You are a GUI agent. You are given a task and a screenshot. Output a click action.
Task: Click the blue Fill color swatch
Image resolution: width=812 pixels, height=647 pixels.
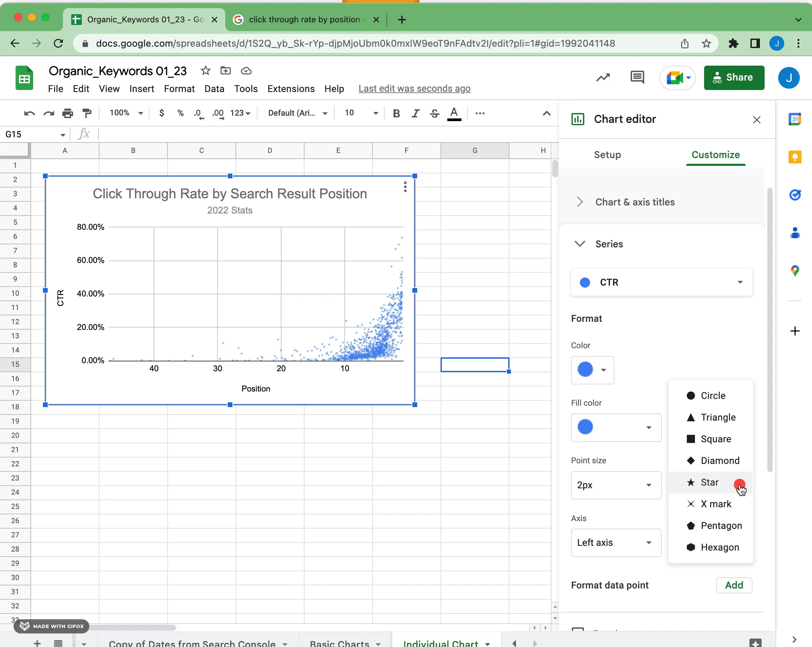(x=584, y=426)
